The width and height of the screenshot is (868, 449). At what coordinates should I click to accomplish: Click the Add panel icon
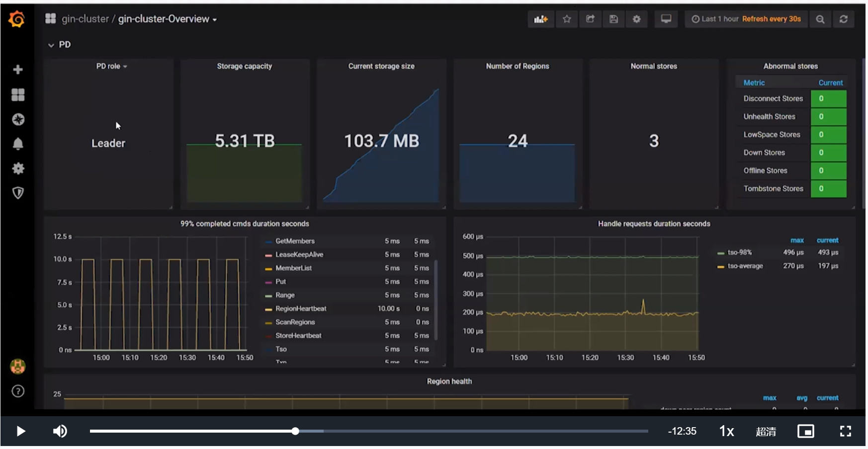[540, 19]
